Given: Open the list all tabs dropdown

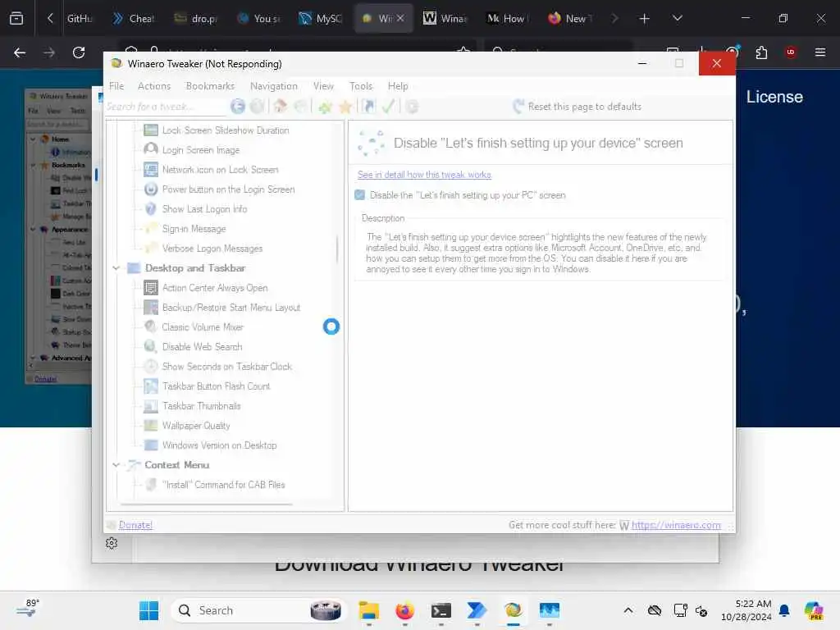Looking at the screenshot, I should 677,18.
